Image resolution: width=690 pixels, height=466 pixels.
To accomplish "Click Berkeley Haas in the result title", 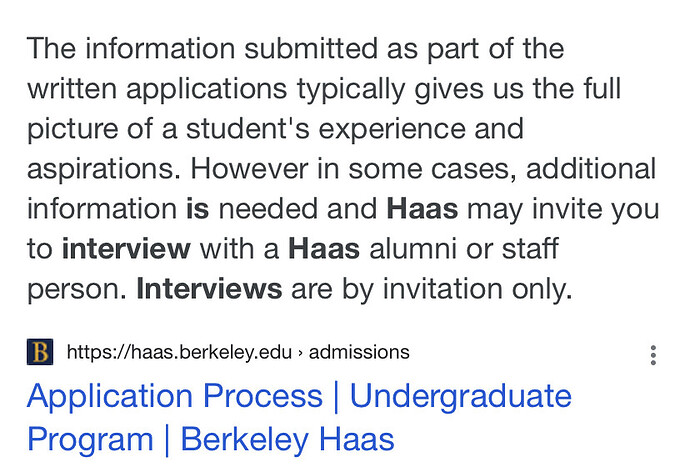I will click(288, 439).
